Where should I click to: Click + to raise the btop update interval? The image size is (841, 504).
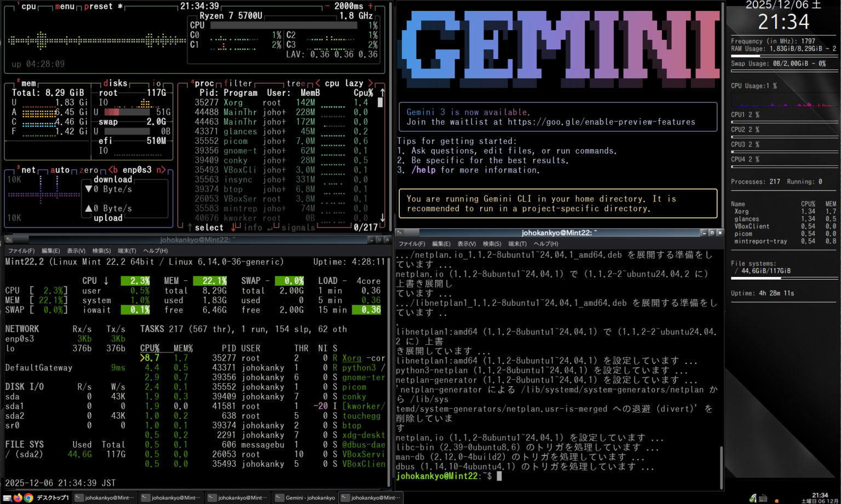370,6
